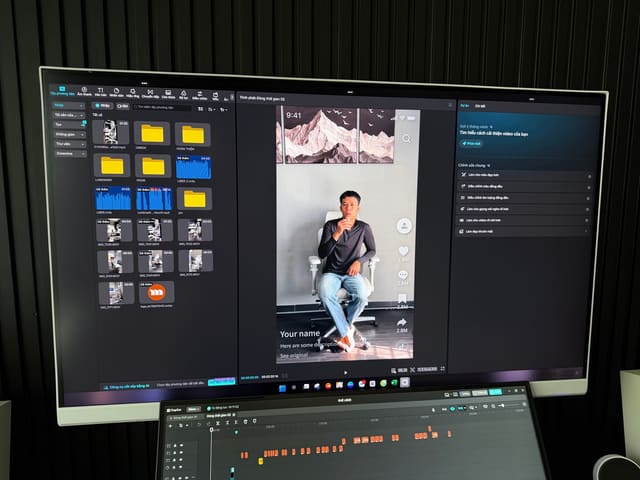Click Redo in the timeline toolbar
640x480 pixels.
coord(208,424)
